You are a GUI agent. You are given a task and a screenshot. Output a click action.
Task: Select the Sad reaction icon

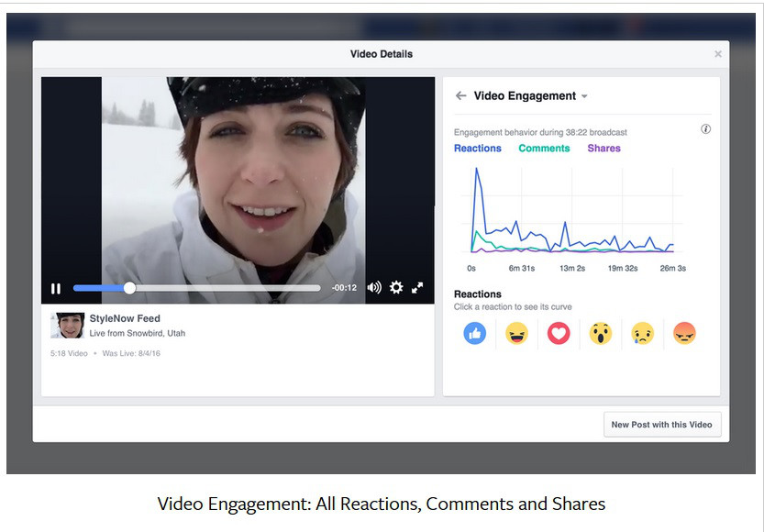pyautogui.click(x=642, y=334)
